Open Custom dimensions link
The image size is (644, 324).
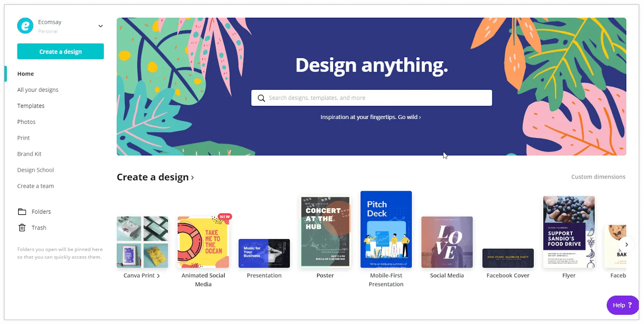tap(598, 177)
